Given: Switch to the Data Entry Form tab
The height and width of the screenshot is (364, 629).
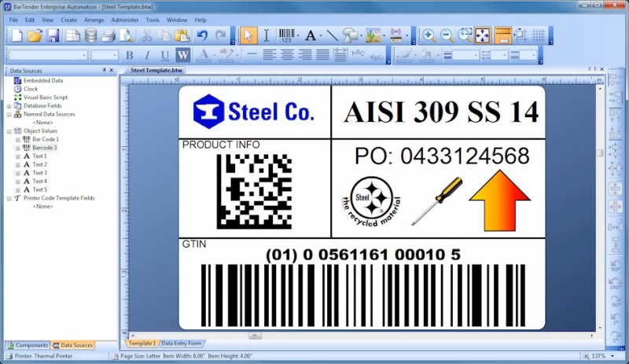Looking at the screenshot, I should pyautogui.click(x=182, y=344).
